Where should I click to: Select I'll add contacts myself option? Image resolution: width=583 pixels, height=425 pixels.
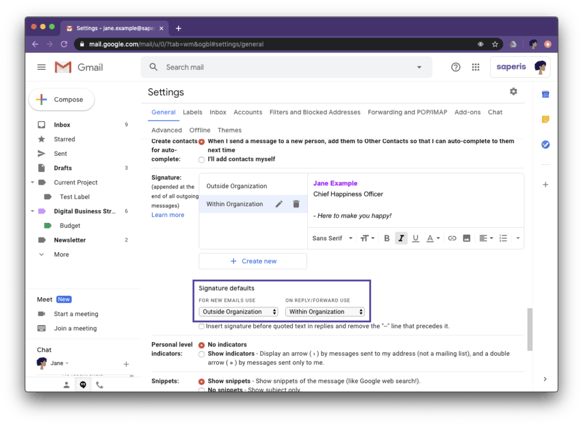click(x=202, y=160)
